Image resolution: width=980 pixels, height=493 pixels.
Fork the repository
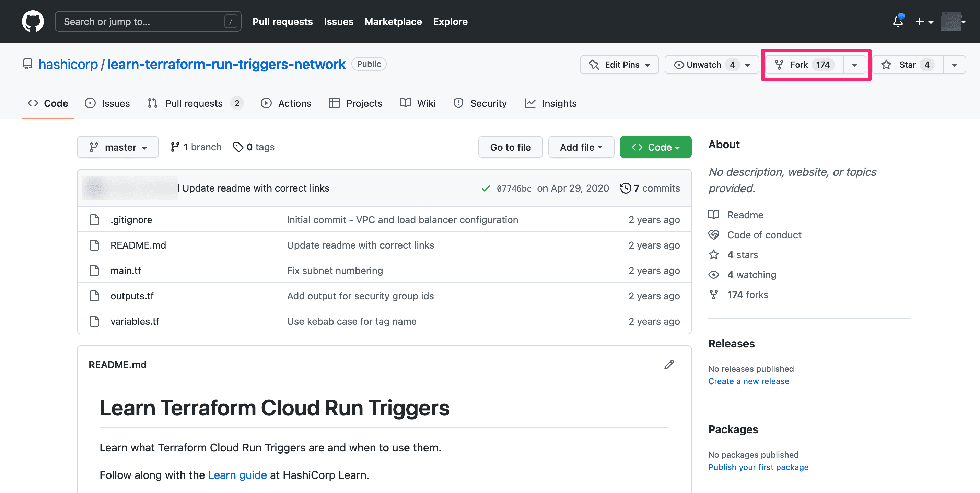tap(804, 65)
